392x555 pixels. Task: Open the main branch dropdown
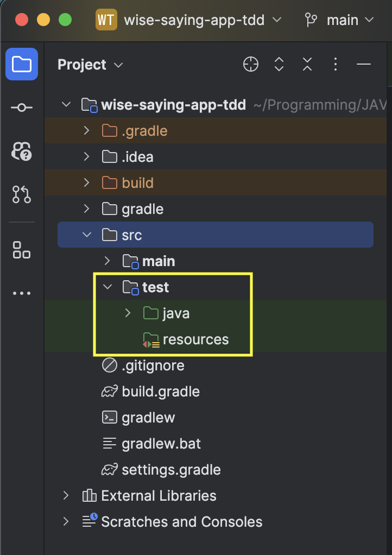click(x=350, y=20)
